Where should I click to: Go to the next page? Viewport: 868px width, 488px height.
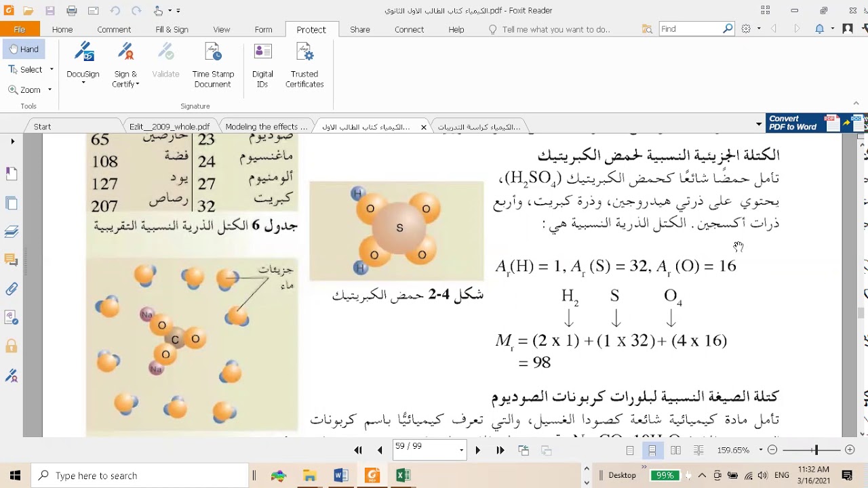[x=477, y=450]
